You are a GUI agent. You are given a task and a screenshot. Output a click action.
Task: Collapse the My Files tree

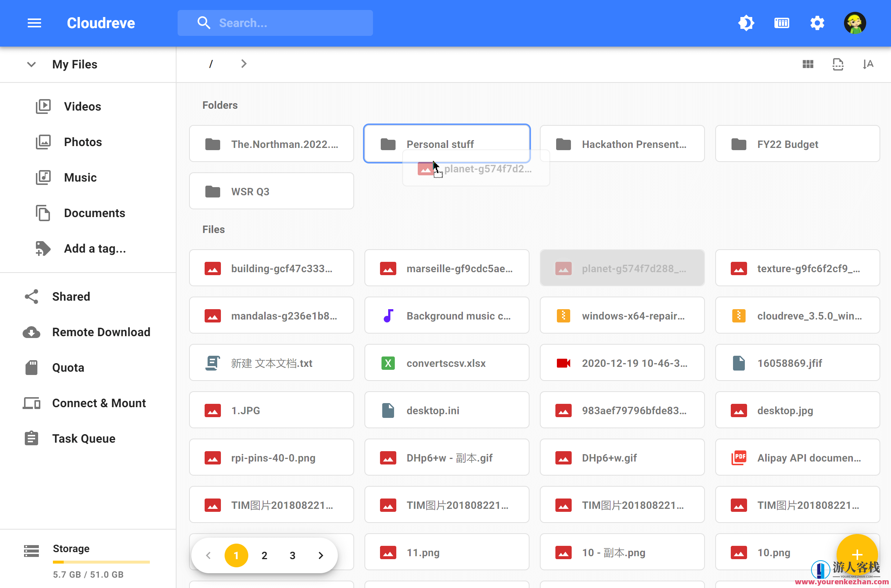[x=31, y=64]
